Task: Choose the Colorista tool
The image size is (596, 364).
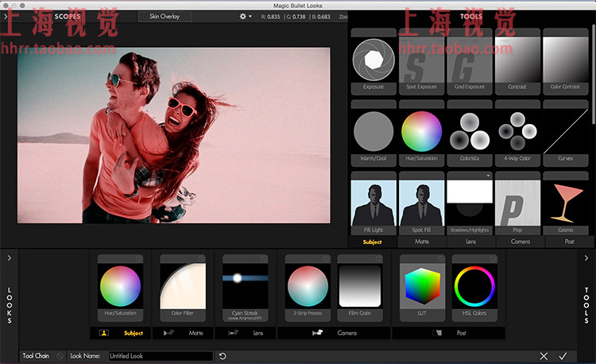Action: point(470,132)
